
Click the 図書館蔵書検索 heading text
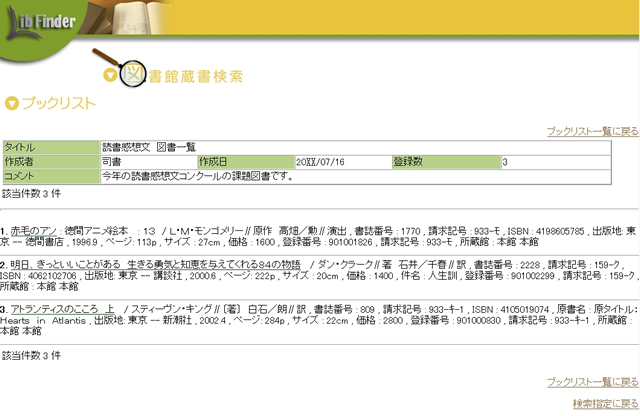click(195, 76)
